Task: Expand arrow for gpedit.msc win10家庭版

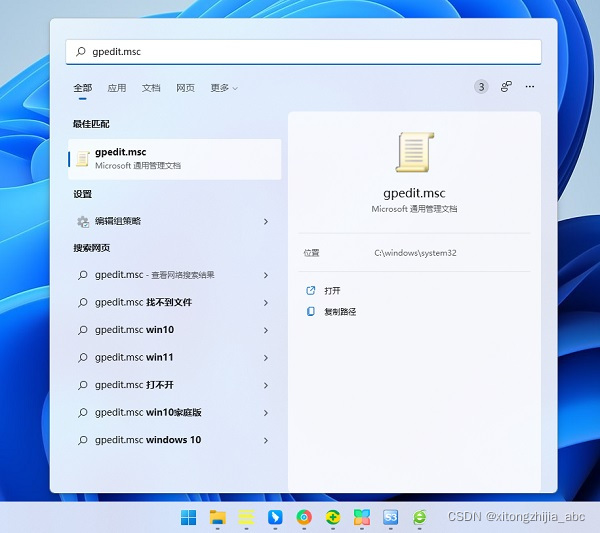Action: coord(266,413)
